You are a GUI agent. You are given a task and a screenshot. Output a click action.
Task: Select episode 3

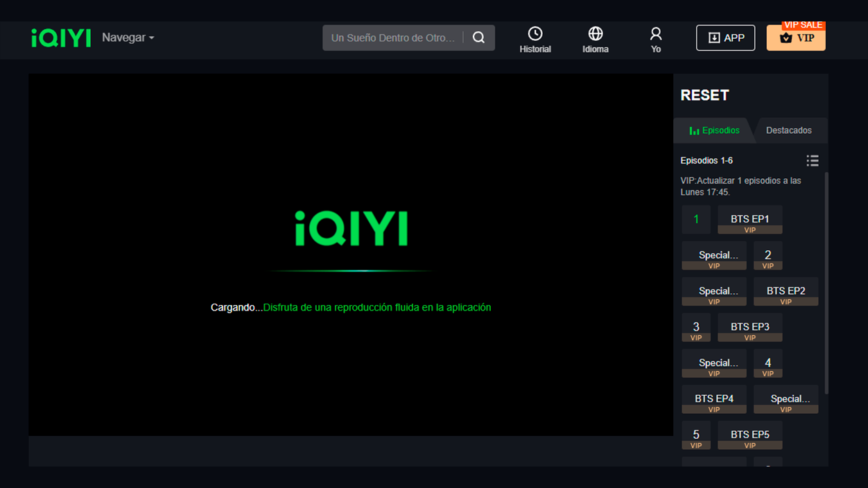pos(696,328)
